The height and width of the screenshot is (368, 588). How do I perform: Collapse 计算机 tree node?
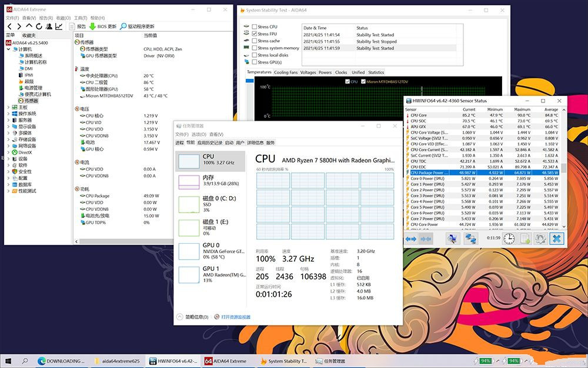(x=9, y=49)
